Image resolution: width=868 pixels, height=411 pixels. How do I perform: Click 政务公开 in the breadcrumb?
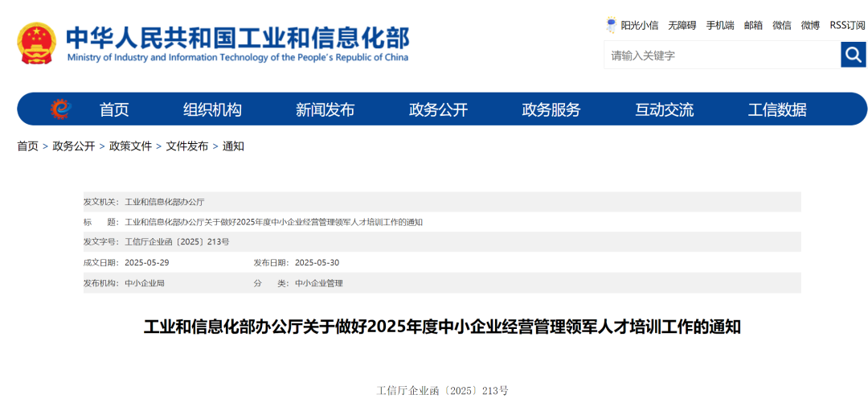tap(74, 146)
